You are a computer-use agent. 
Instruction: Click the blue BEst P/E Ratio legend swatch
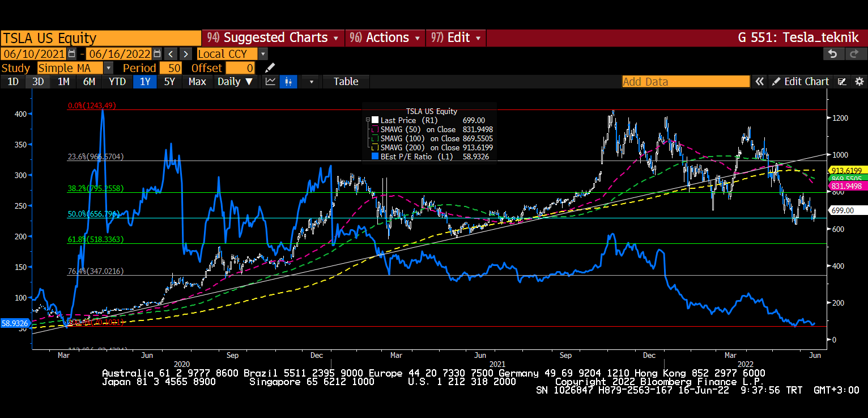375,157
